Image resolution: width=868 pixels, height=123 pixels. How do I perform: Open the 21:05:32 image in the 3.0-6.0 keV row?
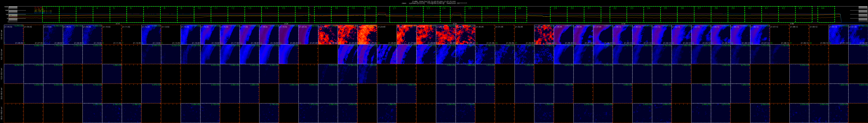point(14,34)
